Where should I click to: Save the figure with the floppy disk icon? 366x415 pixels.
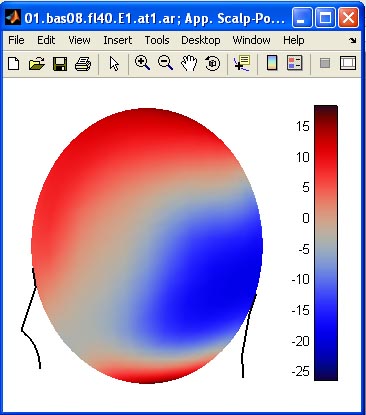60,63
